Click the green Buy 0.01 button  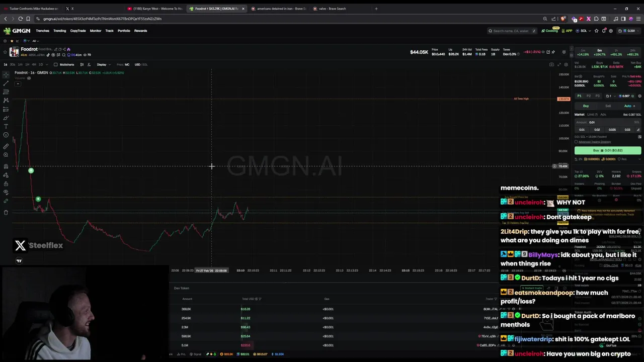pos(608,150)
